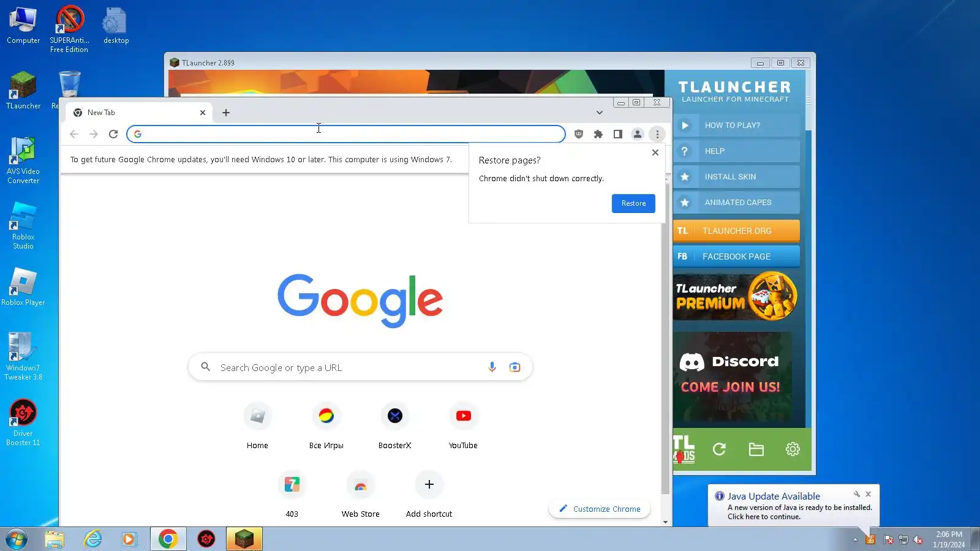
Task: Click the Search Google or type a URL box
Action: point(360,367)
